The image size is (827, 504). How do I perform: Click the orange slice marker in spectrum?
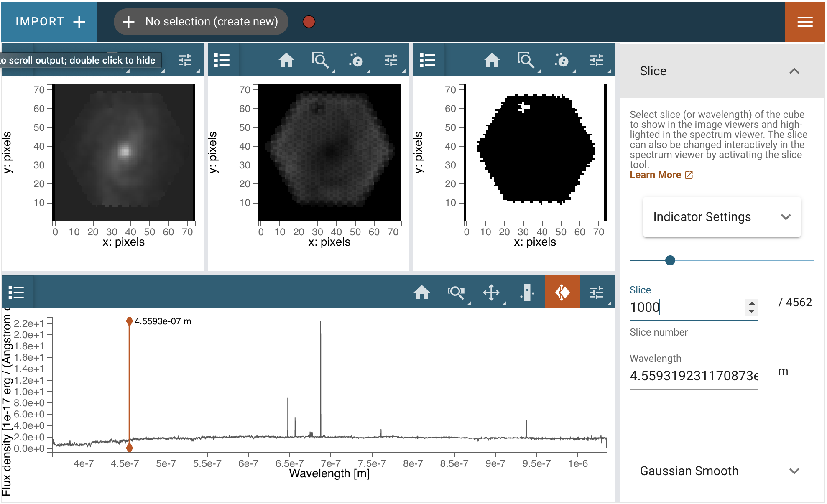pos(130,384)
